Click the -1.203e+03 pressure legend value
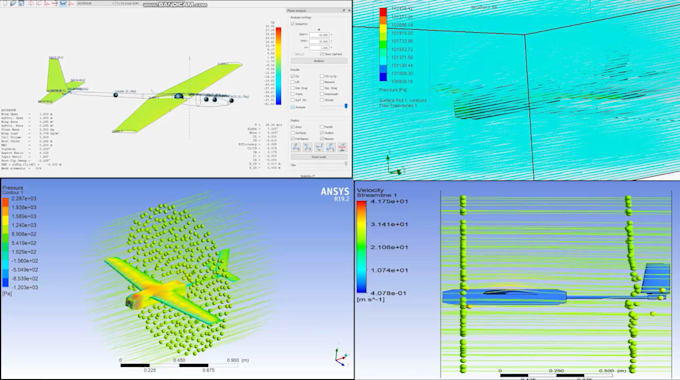The height and width of the screenshot is (380, 680). pos(24,287)
